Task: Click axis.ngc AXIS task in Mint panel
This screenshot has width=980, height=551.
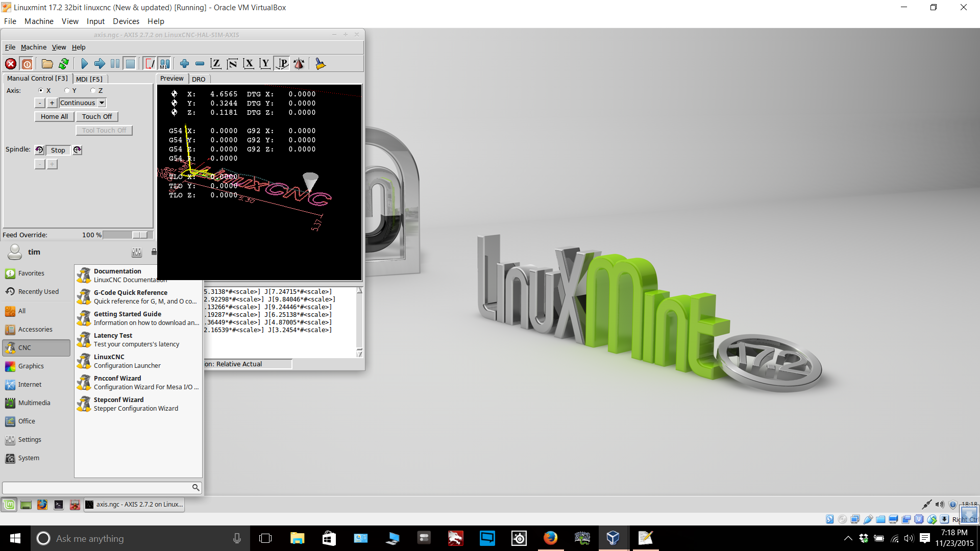Action: click(x=134, y=505)
